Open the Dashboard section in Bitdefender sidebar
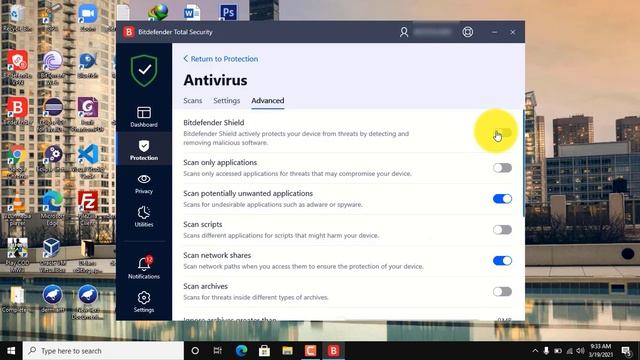Image resolution: width=640 pixels, height=360 pixels. [144, 117]
